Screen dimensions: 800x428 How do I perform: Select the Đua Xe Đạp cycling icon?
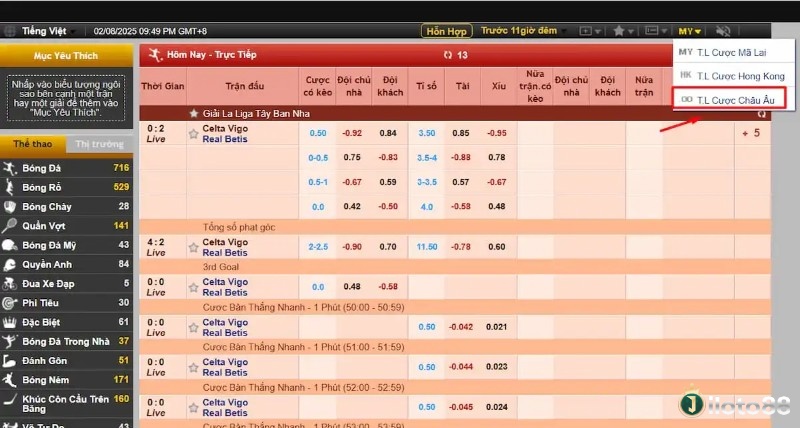pos(9,284)
